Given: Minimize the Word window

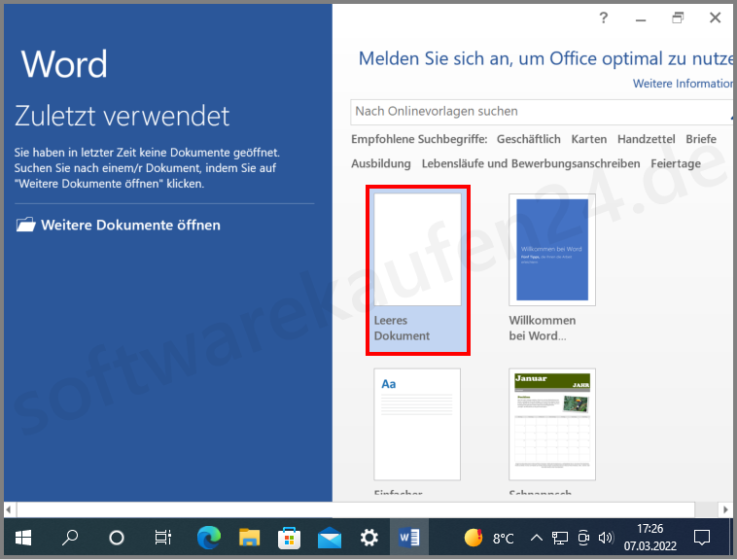Looking at the screenshot, I should coord(641,18).
